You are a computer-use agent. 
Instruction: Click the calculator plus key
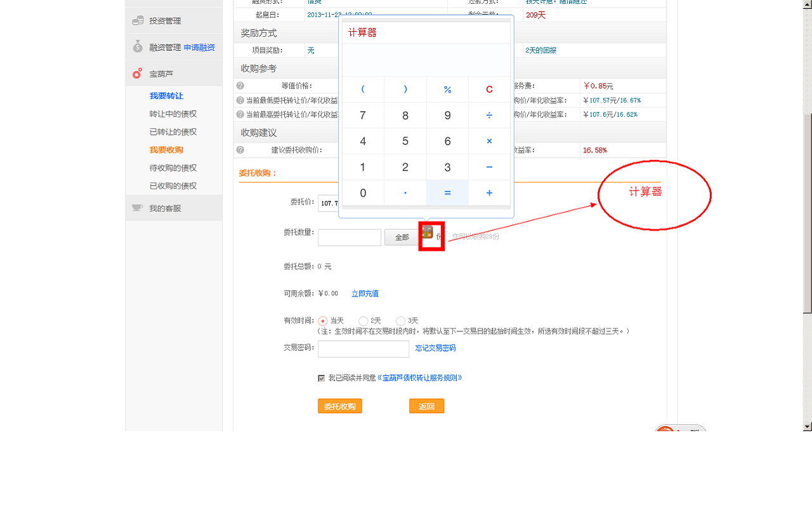coord(489,193)
